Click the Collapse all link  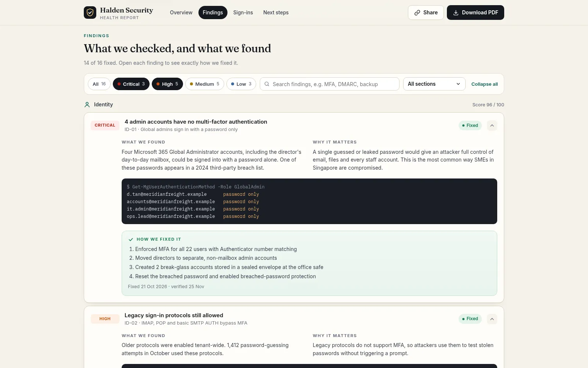coord(485,84)
